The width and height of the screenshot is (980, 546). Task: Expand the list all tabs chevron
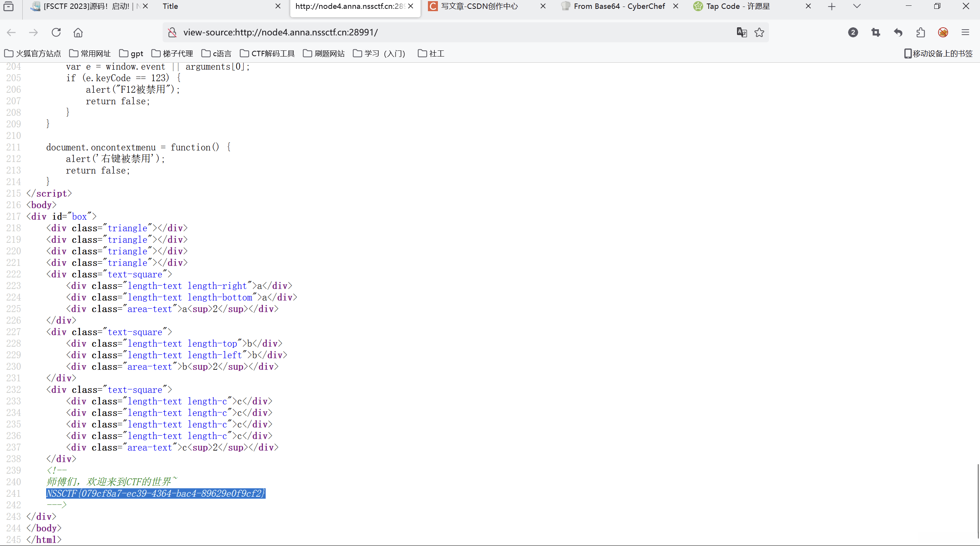(857, 6)
